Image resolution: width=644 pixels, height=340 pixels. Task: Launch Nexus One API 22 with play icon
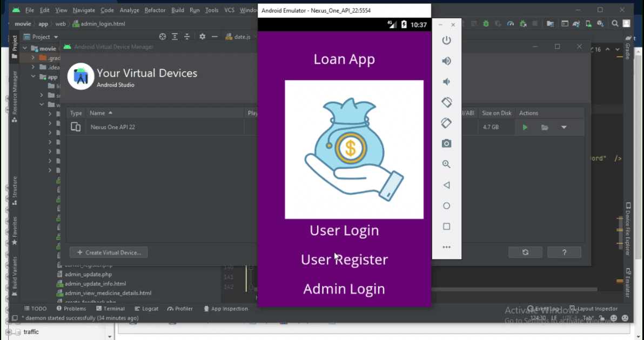tap(525, 128)
